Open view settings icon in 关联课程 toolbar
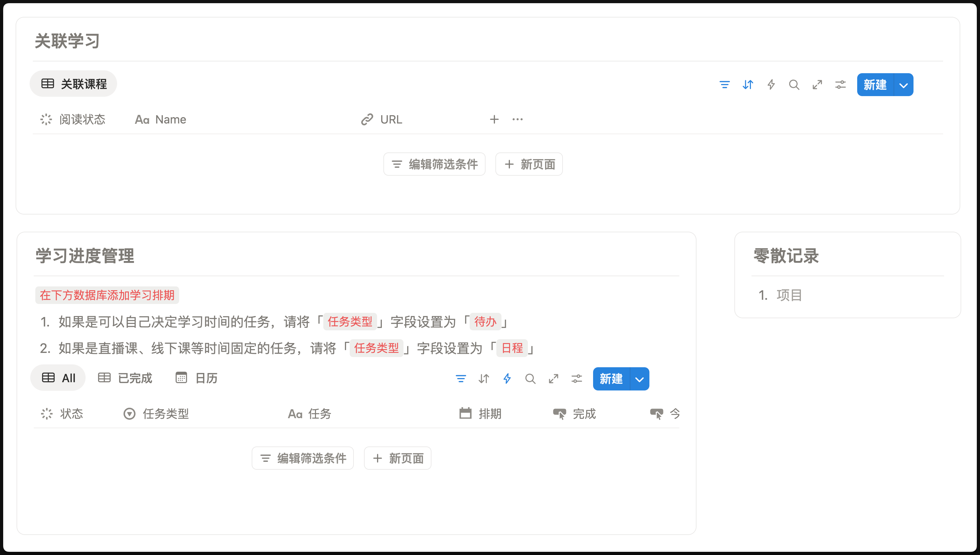The height and width of the screenshot is (555, 980). click(x=841, y=85)
